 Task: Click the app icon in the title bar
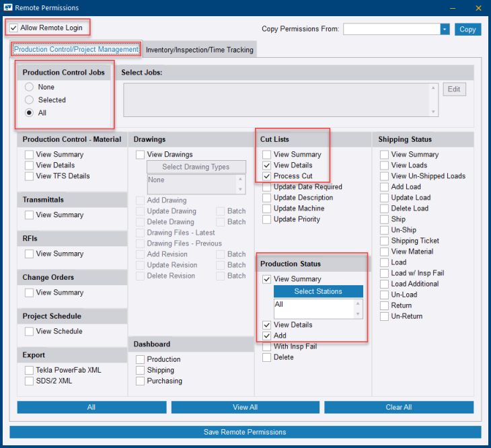pyautogui.click(x=8, y=8)
